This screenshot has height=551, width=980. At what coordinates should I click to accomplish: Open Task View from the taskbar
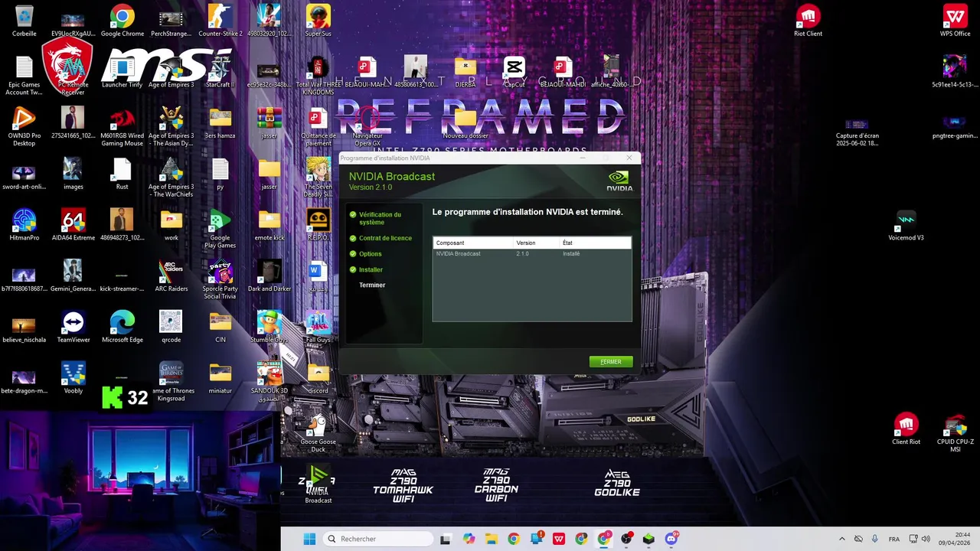pos(446,539)
